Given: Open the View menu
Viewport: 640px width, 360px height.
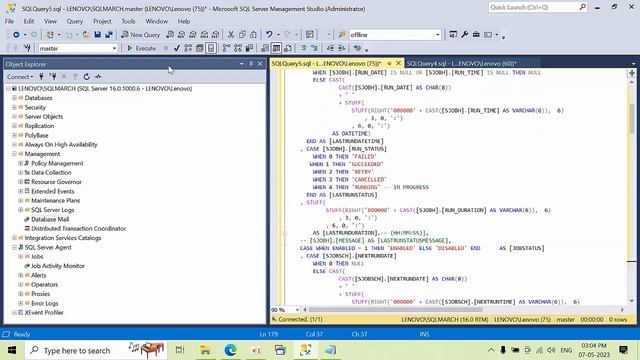Looking at the screenshot, I should [50, 21].
